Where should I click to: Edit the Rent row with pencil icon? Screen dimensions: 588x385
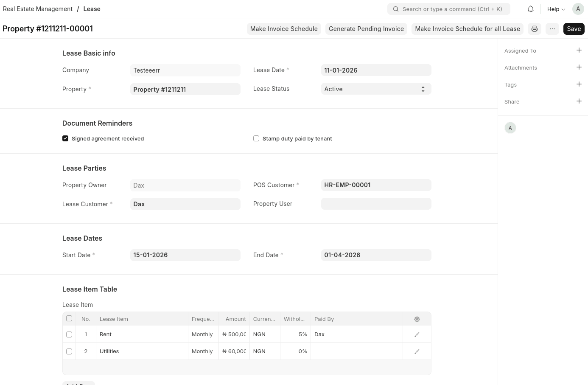pyautogui.click(x=417, y=334)
